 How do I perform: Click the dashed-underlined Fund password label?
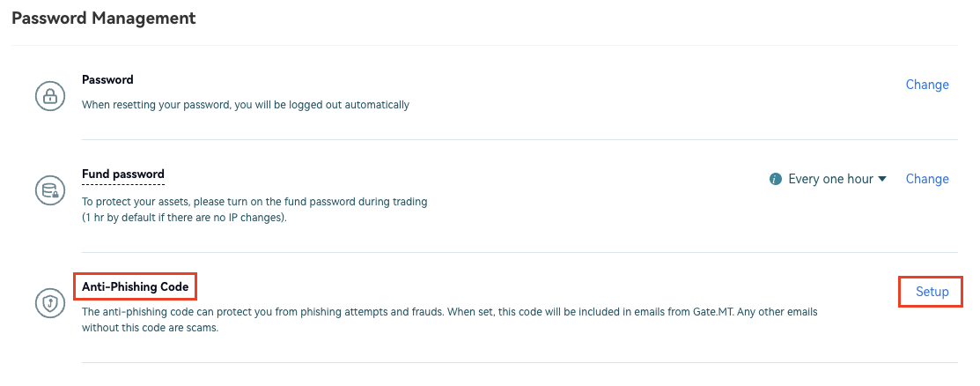click(x=123, y=174)
